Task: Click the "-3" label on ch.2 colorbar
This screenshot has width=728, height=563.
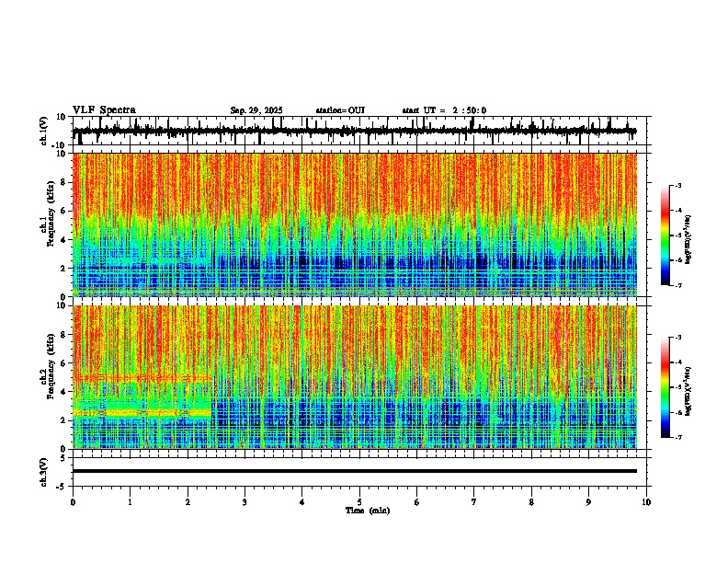Action: pyautogui.click(x=678, y=338)
